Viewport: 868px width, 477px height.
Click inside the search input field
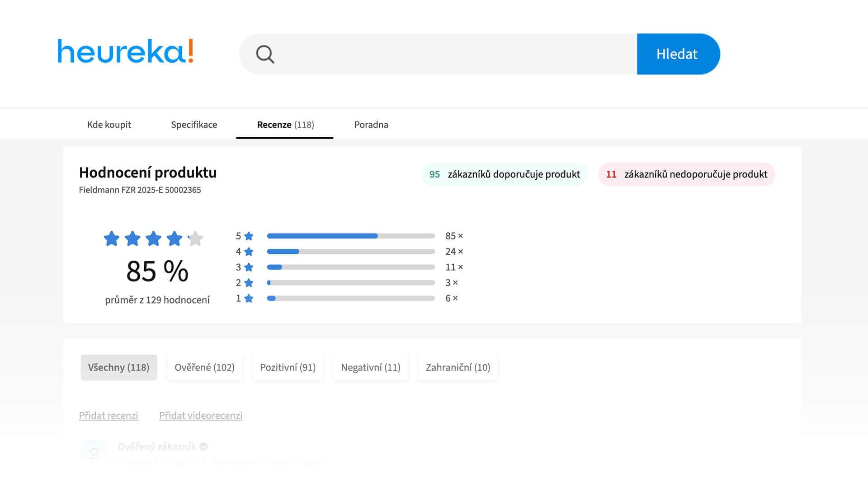point(452,54)
